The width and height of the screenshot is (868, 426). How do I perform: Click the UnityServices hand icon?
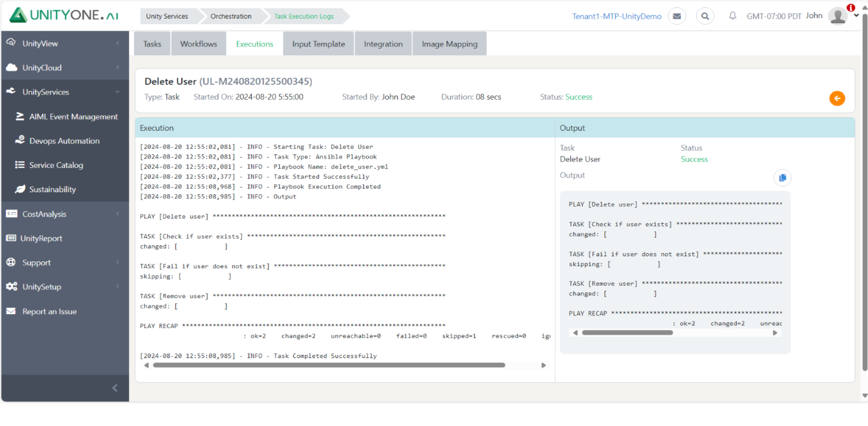(11, 91)
